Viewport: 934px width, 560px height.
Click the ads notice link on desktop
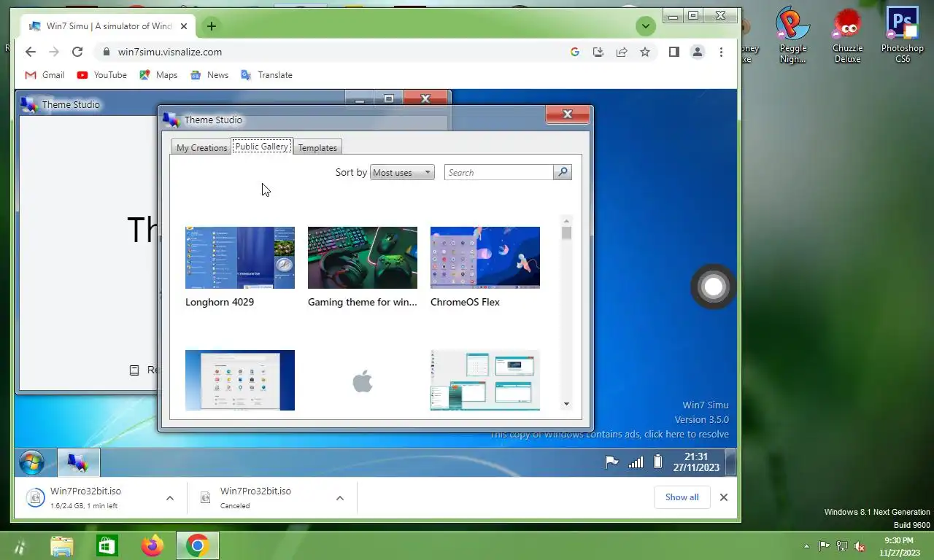609,434
